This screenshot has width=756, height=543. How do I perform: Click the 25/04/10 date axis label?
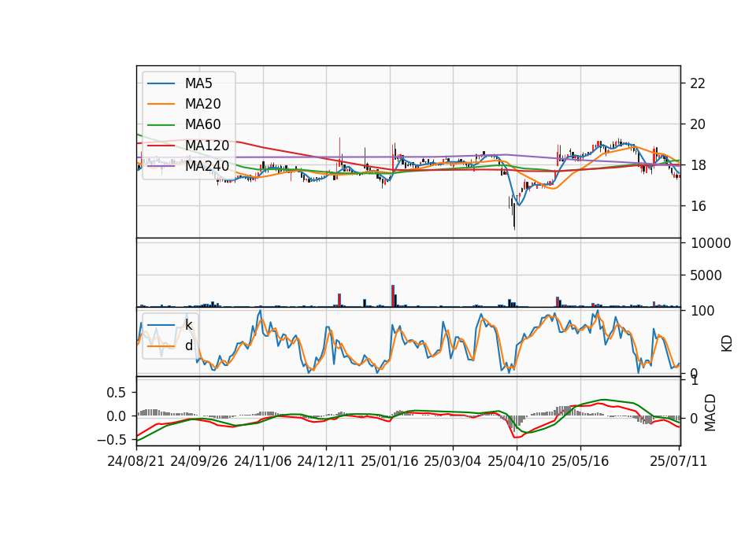pos(517,461)
